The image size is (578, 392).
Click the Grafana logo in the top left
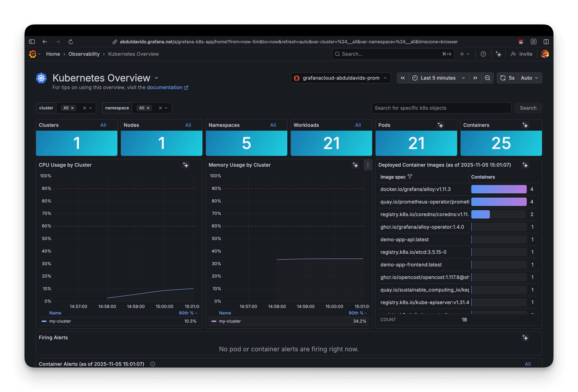33,54
